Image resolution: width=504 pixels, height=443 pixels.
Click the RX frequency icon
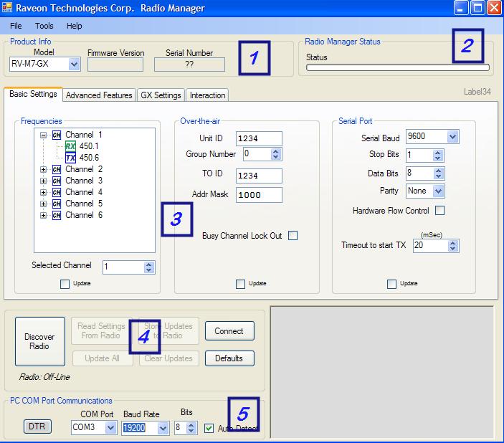pyautogui.click(x=70, y=146)
